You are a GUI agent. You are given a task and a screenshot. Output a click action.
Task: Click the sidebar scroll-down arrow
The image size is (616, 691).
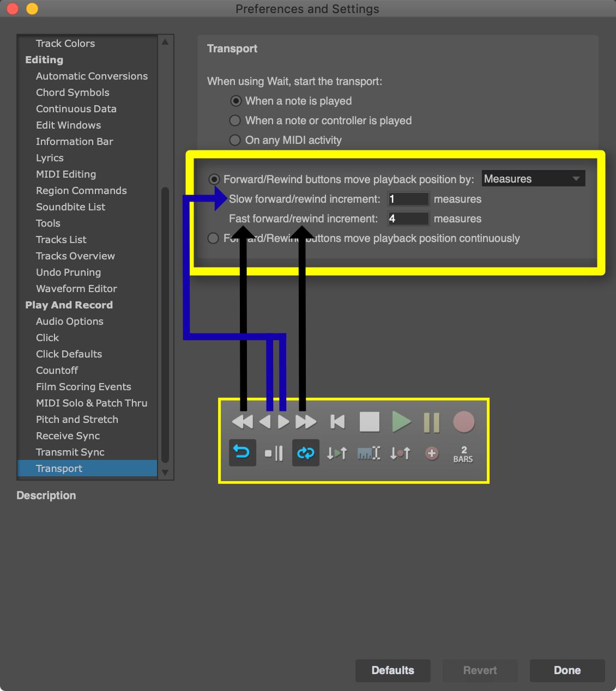click(165, 472)
